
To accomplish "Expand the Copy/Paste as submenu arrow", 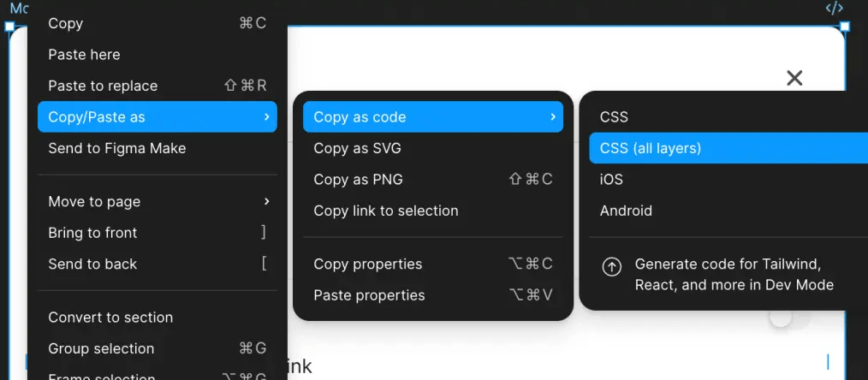I will pyautogui.click(x=266, y=116).
